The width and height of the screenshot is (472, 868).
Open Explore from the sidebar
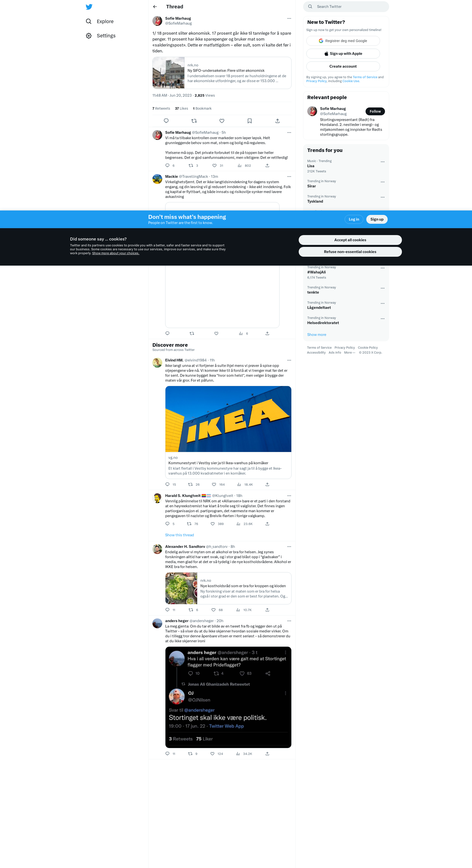tap(100, 21)
